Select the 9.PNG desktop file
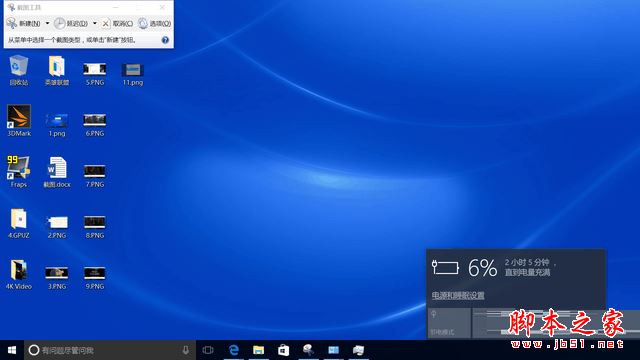This screenshot has width=640, height=360. tap(95, 278)
